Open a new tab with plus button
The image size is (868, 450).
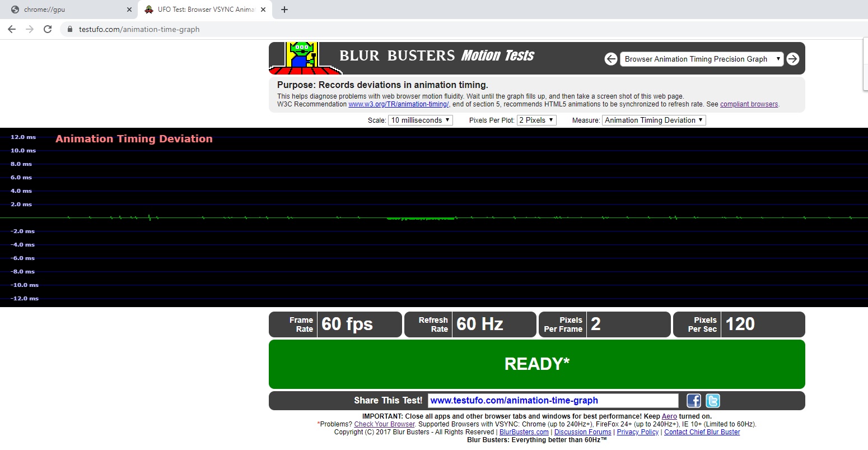point(284,10)
